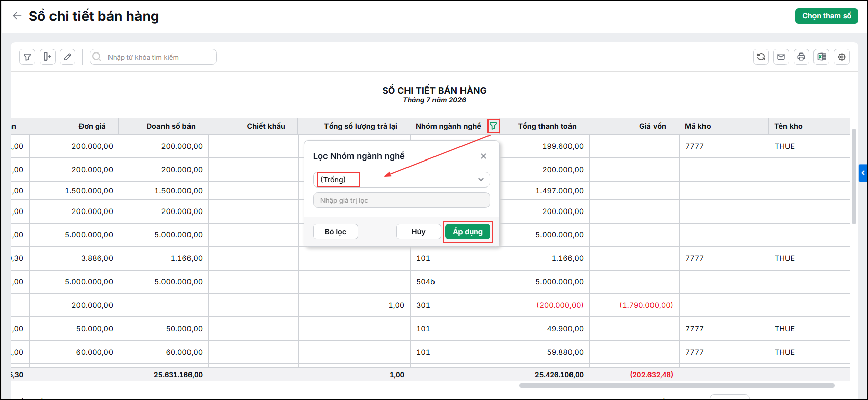Click the pencil edit icon in toolbar
This screenshot has width=868, height=400.
(x=67, y=57)
